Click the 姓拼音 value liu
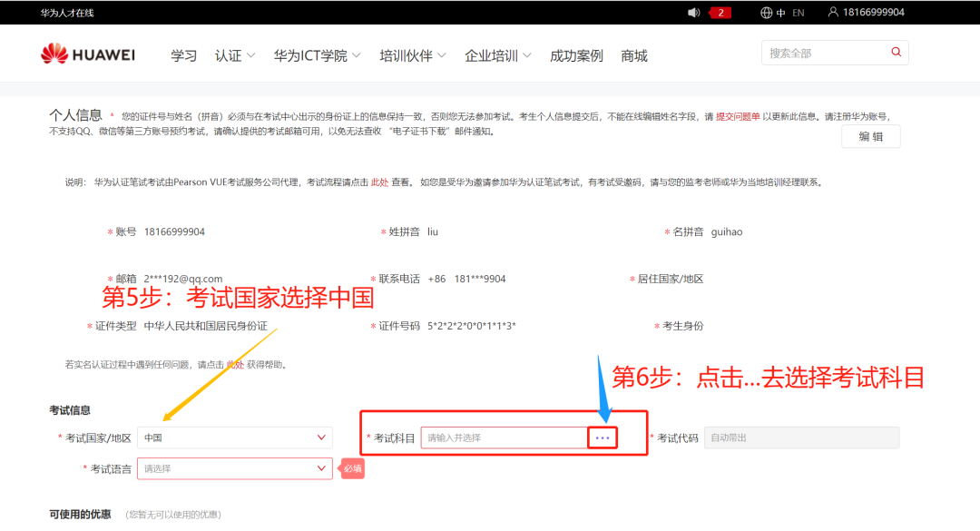The height and width of the screenshot is (531, 980). tap(433, 232)
